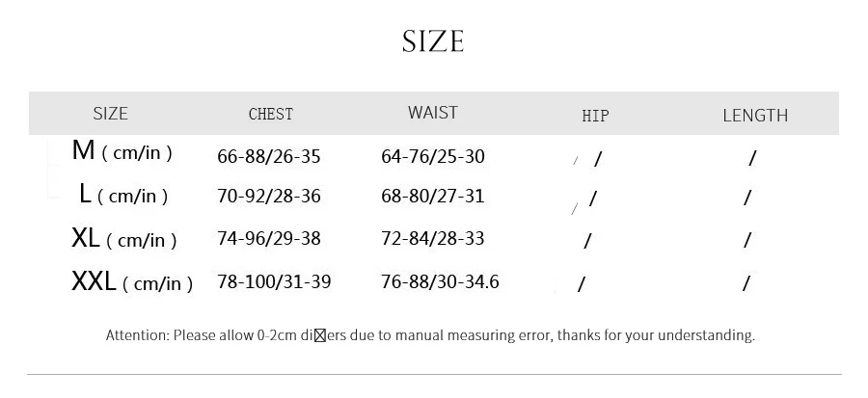Click the XL (cm/in) row label
Viewport: 868px width, 398px height.
tap(124, 238)
